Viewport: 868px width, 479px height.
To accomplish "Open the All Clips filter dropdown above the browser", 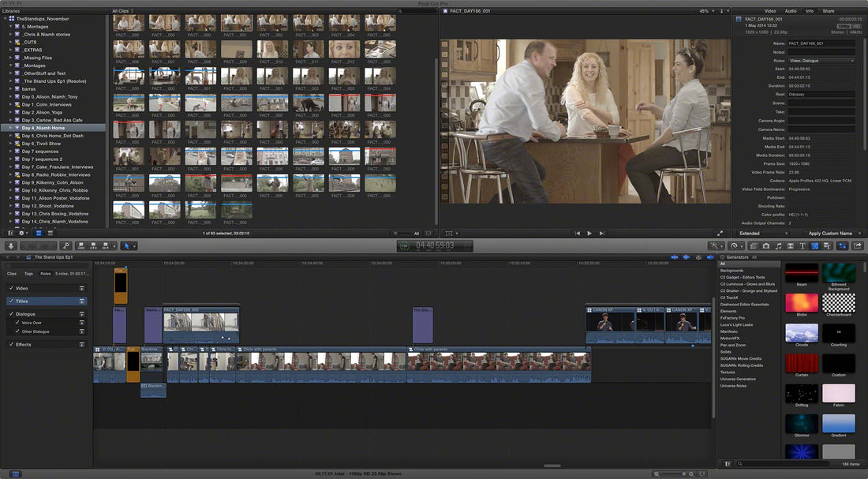I will point(120,11).
